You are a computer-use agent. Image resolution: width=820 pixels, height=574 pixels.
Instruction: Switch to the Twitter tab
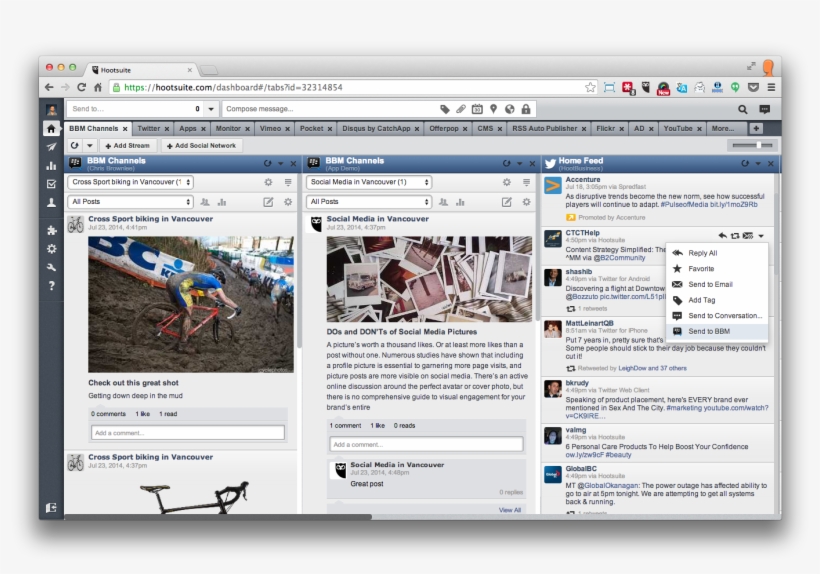pyautogui.click(x=149, y=128)
